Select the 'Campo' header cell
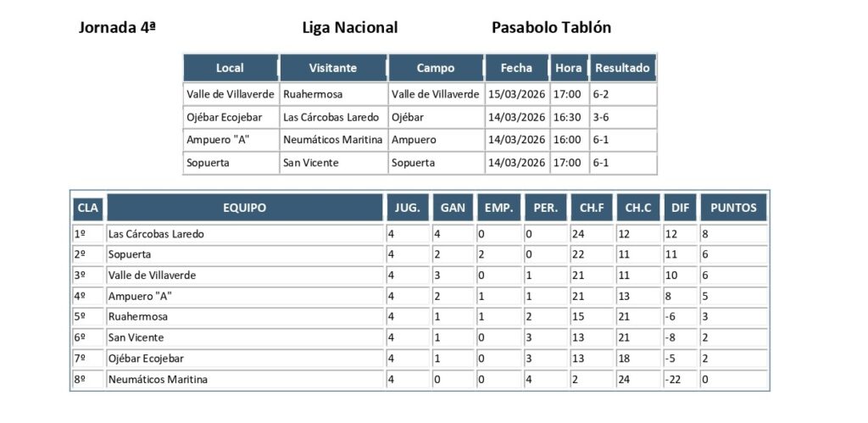This screenshot has height=423, width=868. click(436, 68)
